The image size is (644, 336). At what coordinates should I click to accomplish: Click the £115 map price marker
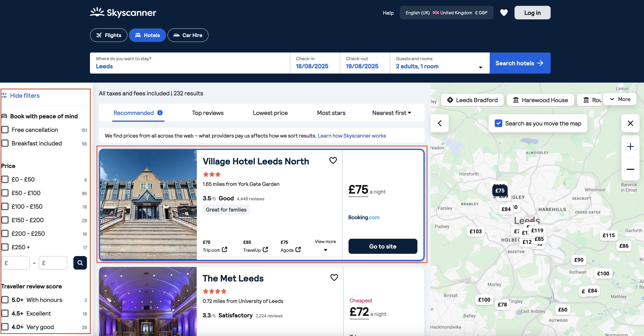pyautogui.click(x=608, y=236)
